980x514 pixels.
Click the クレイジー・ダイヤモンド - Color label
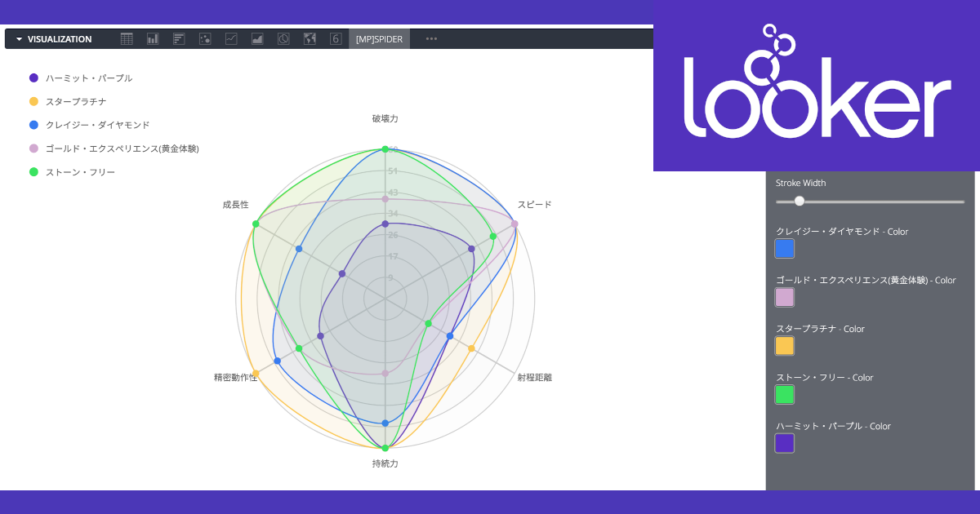click(x=842, y=232)
